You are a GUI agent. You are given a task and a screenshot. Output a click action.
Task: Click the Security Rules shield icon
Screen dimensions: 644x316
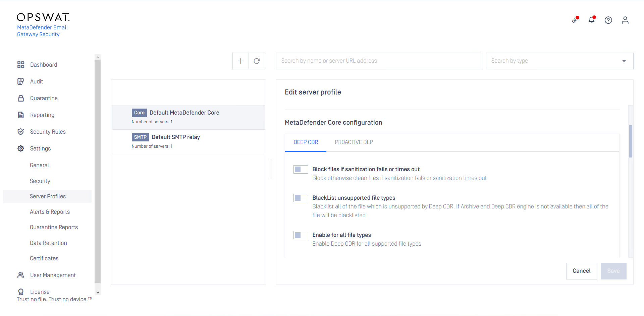coord(21,132)
